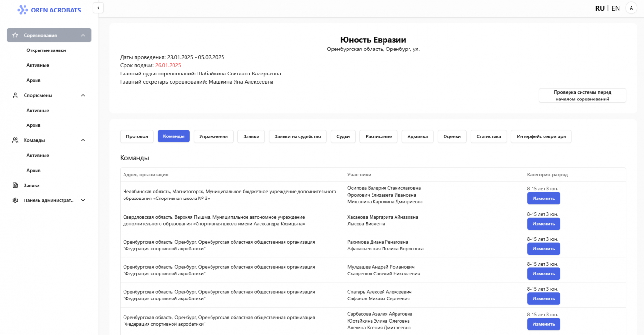644x335 pixels.
Task: Select the RU language option
Action: point(600,8)
